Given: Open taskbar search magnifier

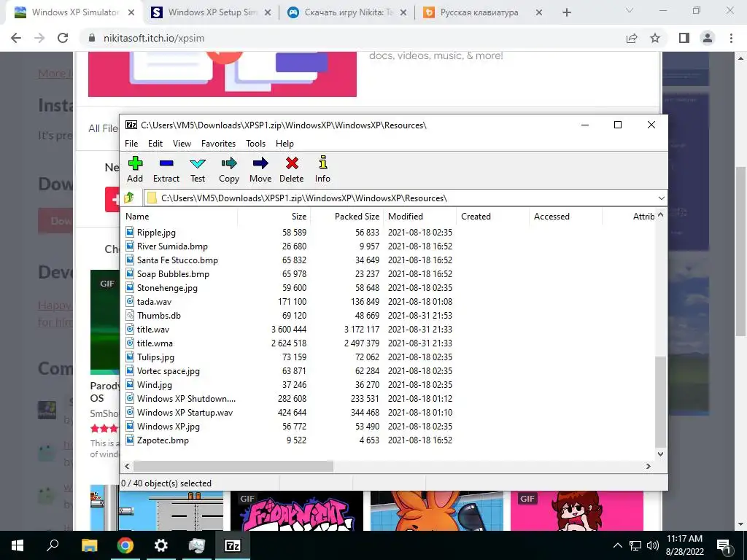Looking at the screenshot, I should pos(53,545).
